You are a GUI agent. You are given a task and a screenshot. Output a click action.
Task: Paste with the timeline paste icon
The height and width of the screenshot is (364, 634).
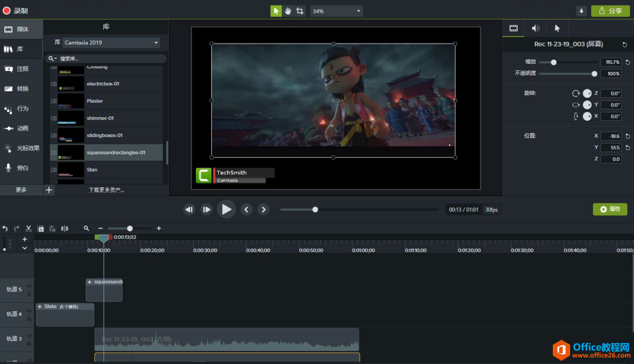pyautogui.click(x=52, y=229)
